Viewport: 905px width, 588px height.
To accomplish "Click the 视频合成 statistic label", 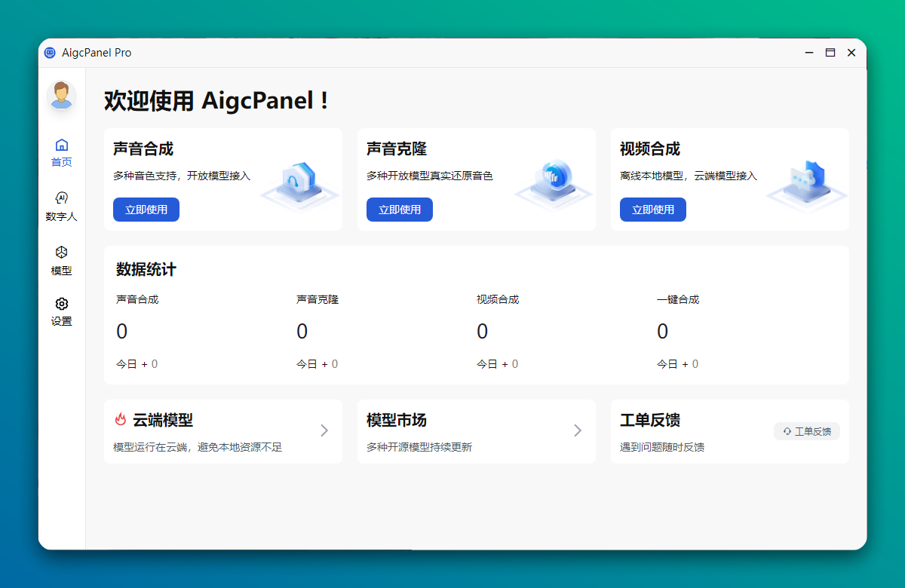I will click(498, 299).
